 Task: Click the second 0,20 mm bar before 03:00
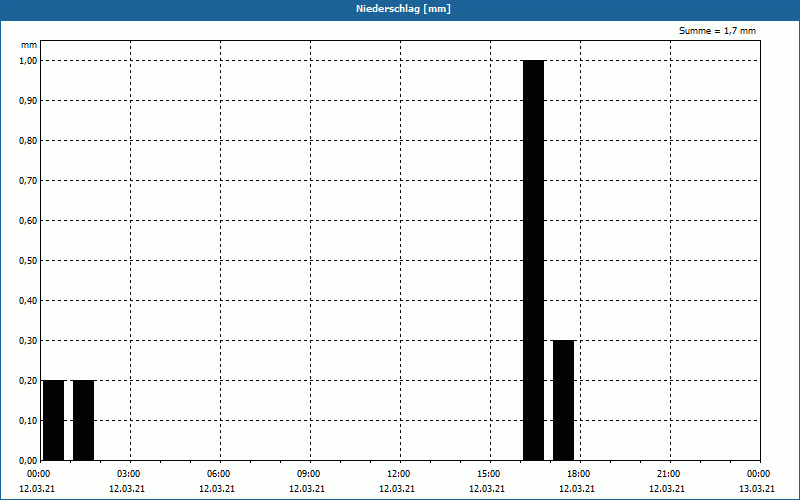coord(83,420)
